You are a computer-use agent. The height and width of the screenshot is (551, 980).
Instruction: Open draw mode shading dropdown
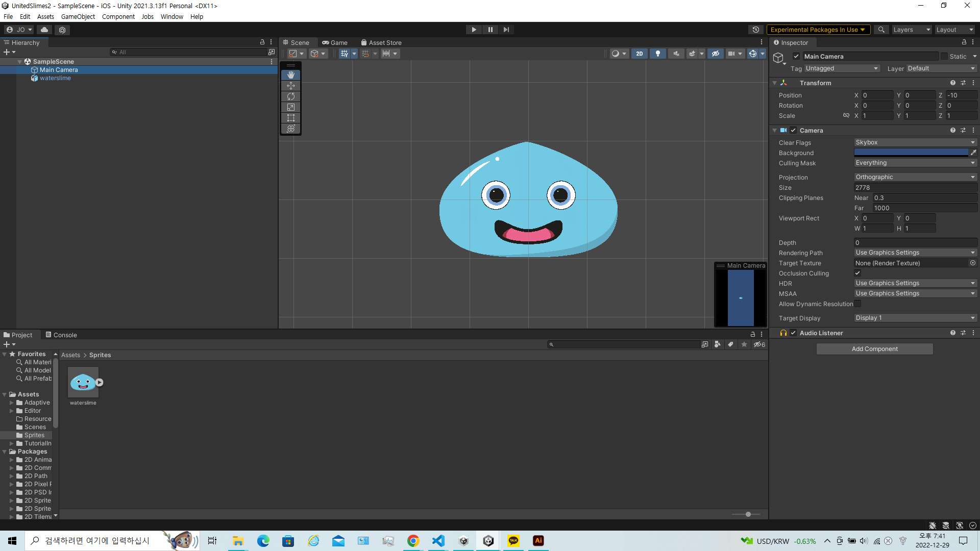[619, 54]
